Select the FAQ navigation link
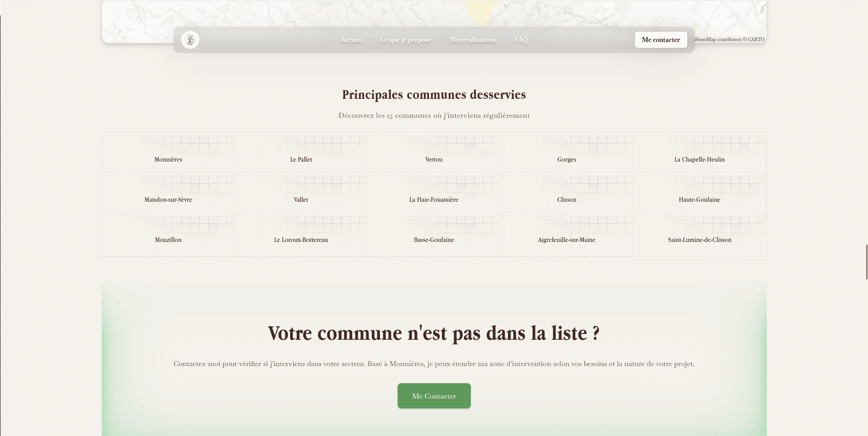 coord(521,40)
